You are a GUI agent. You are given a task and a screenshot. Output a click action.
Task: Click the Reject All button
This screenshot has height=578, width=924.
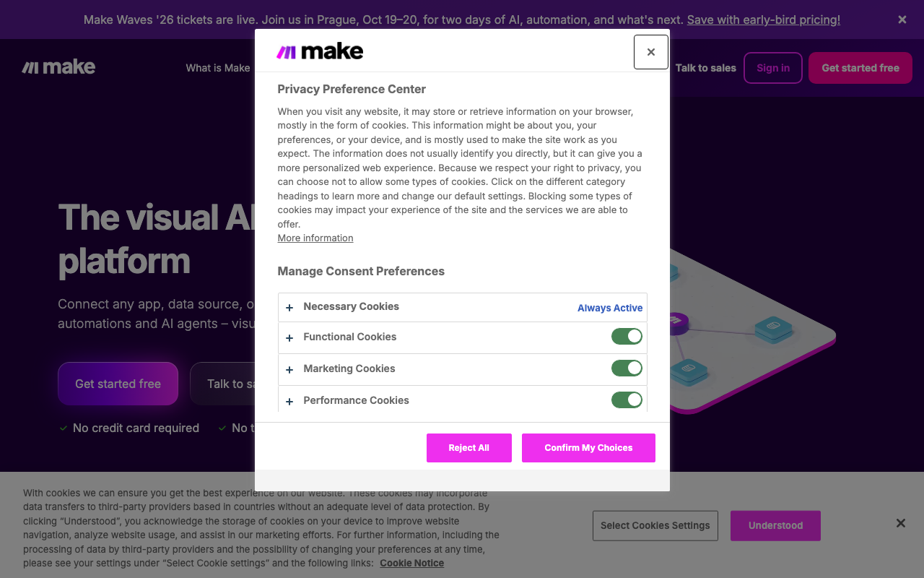point(469,448)
